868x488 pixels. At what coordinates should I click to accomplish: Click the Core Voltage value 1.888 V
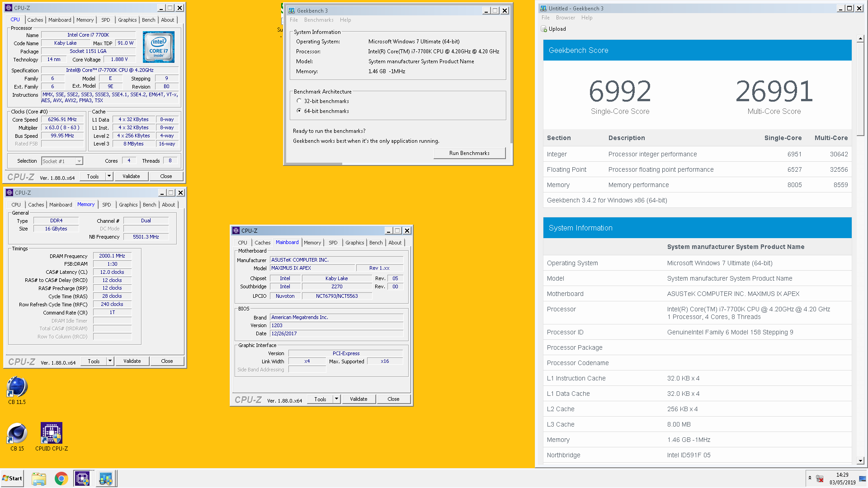click(119, 59)
